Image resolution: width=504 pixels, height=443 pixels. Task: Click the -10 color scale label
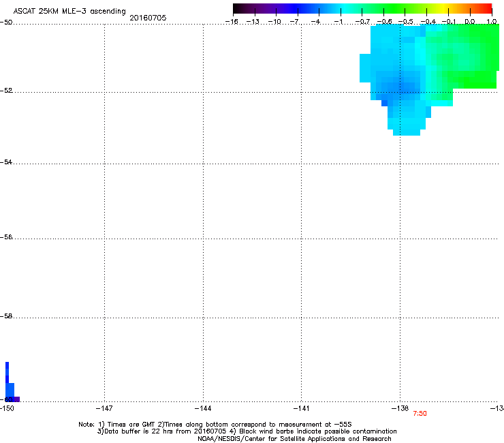pyautogui.click(x=274, y=22)
